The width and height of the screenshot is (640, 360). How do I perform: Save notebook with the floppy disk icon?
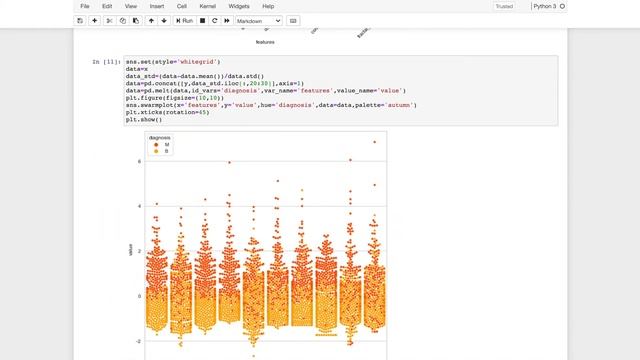pos(80,21)
